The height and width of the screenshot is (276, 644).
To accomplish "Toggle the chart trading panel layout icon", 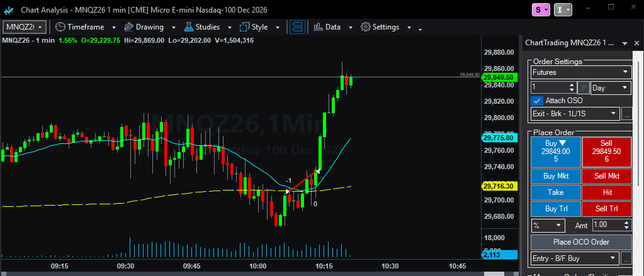I will pos(297,27).
